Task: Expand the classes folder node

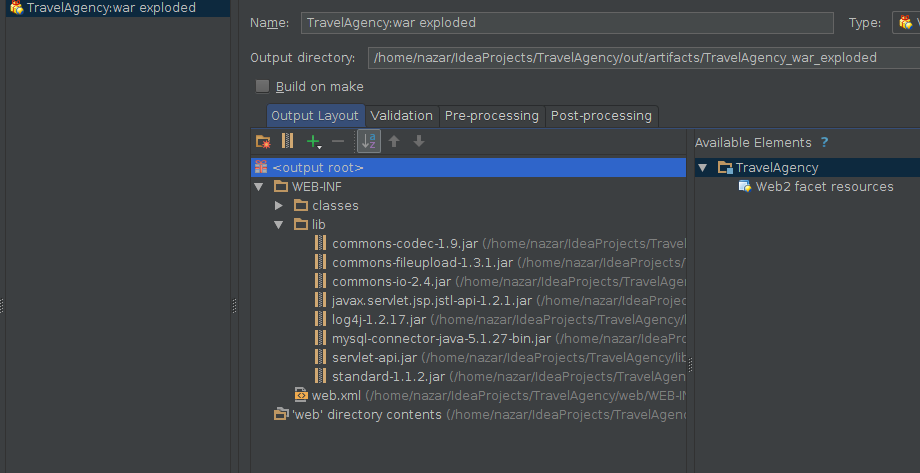Action: tap(279, 205)
